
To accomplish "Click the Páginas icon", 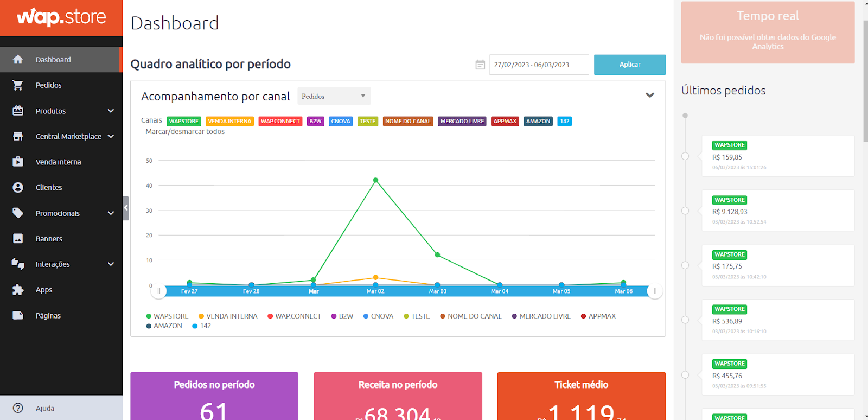I will pyautogui.click(x=18, y=315).
